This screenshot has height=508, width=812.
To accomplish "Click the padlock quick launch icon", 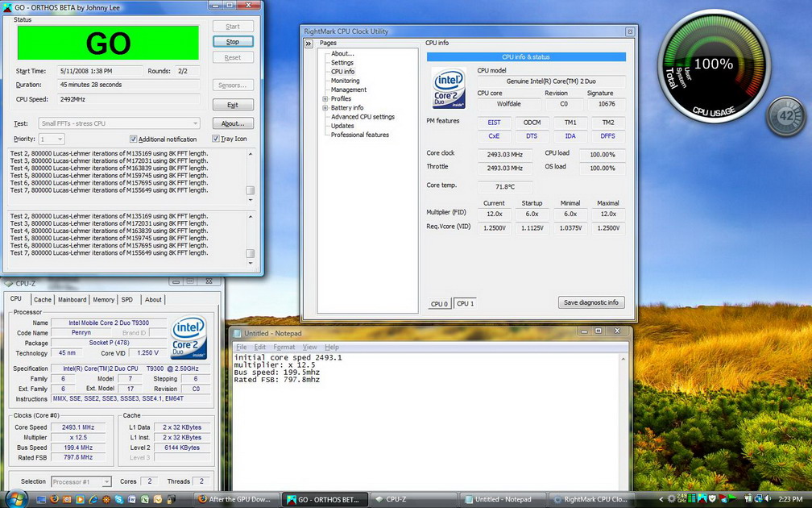I will (171, 500).
